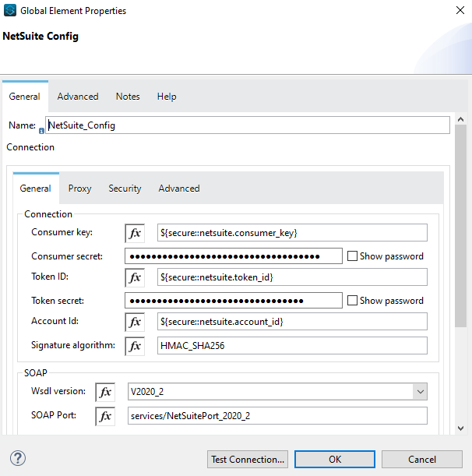Enable Show password for Token secret
This screenshot has height=476, width=472.
(x=352, y=301)
